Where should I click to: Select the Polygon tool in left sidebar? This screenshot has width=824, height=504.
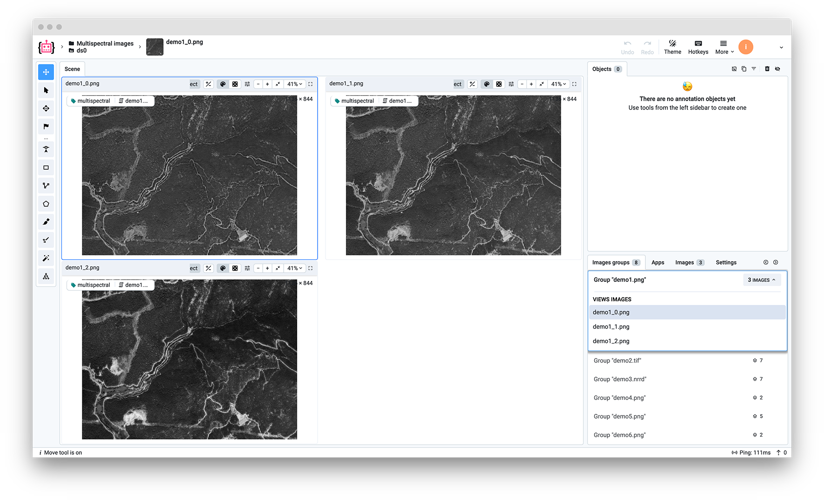click(x=46, y=204)
